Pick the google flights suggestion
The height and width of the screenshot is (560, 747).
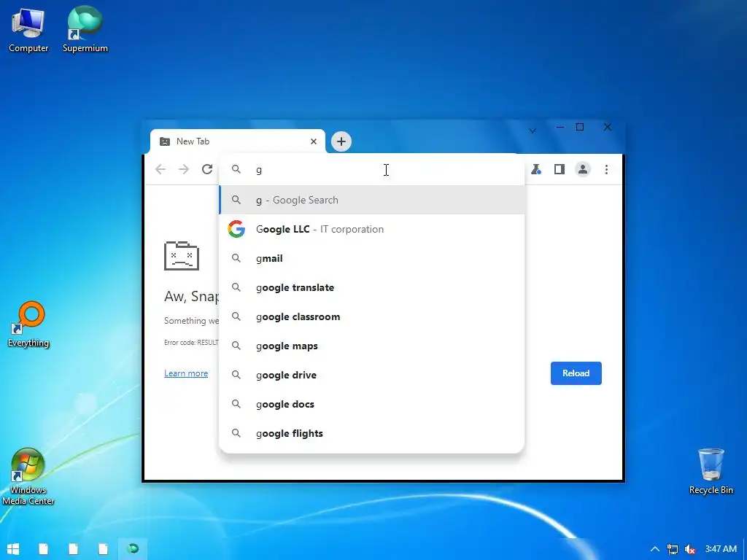click(x=371, y=433)
